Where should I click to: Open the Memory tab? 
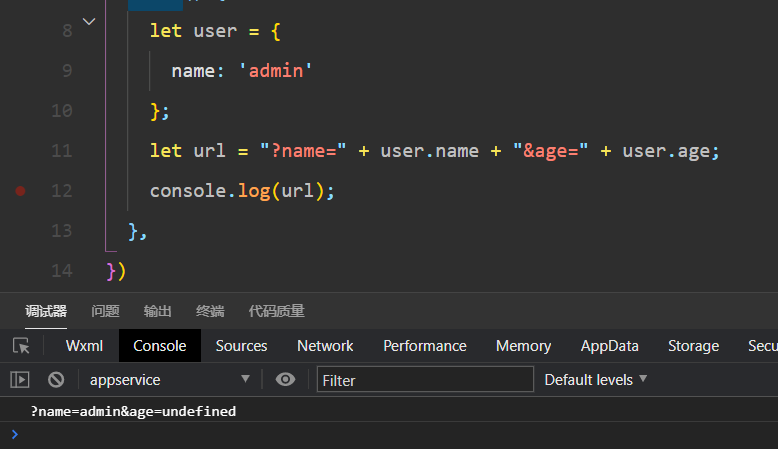(523, 346)
